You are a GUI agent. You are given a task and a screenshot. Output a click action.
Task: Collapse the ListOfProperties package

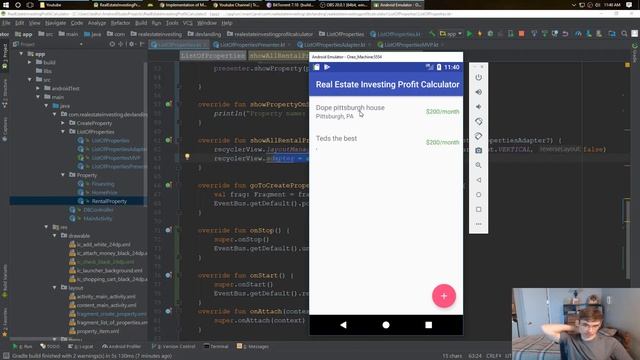click(x=63, y=131)
